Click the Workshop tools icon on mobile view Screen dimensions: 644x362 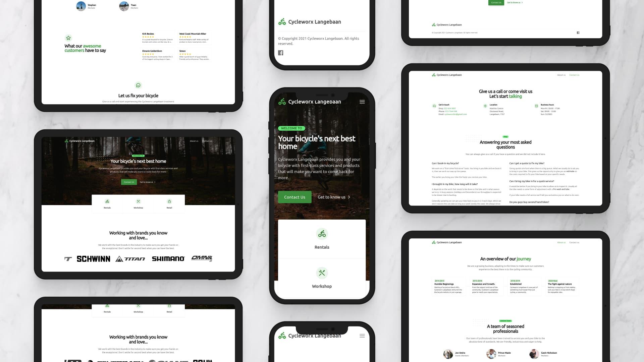[x=322, y=272]
